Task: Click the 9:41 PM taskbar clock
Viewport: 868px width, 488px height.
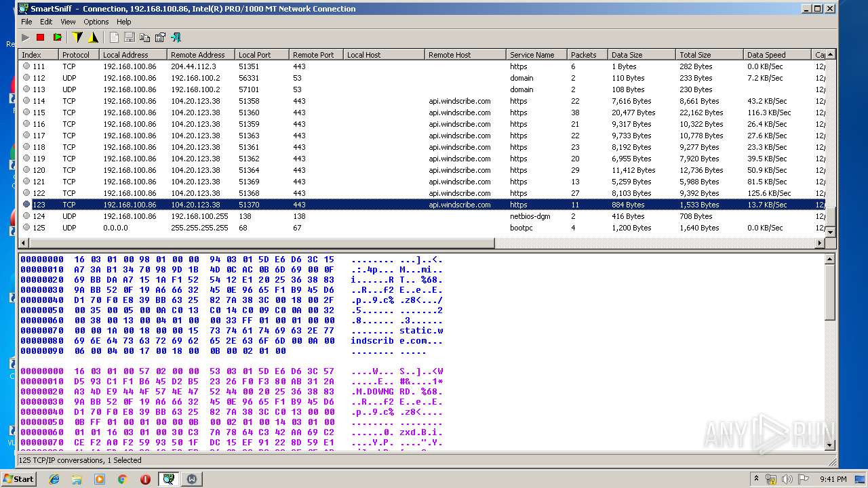Action: point(833,479)
